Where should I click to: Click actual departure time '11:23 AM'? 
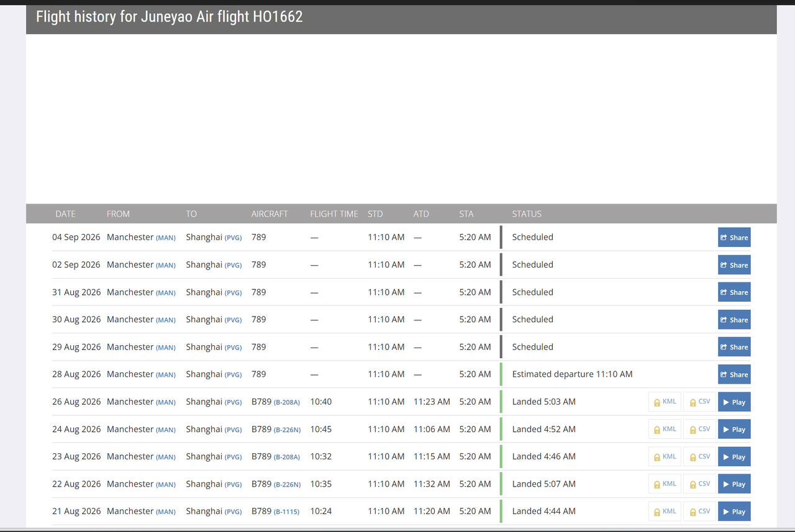[x=432, y=402]
